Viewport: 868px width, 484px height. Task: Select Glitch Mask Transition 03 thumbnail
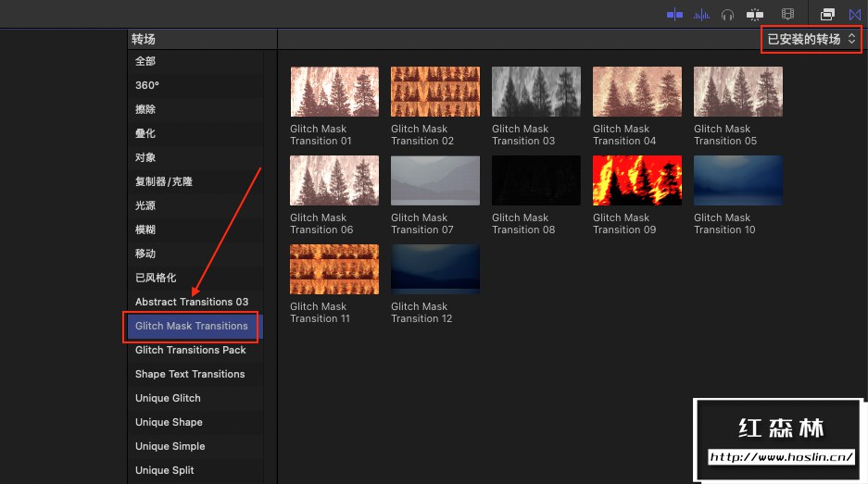click(x=536, y=92)
